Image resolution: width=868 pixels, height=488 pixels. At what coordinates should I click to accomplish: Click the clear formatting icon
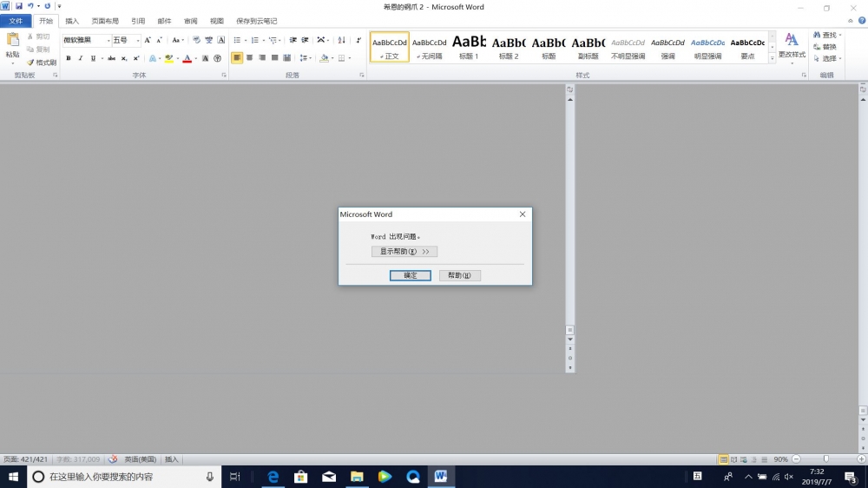pyautogui.click(x=196, y=40)
